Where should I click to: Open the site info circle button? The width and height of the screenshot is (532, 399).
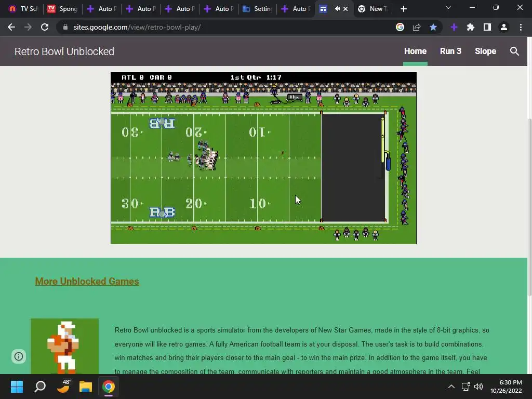19,356
